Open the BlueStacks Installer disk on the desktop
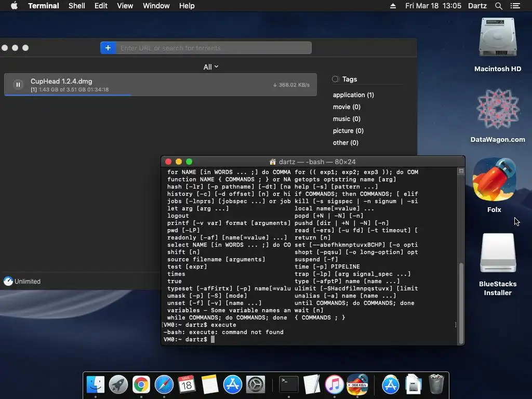This screenshot has width=532, height=399. coord(498,253)
